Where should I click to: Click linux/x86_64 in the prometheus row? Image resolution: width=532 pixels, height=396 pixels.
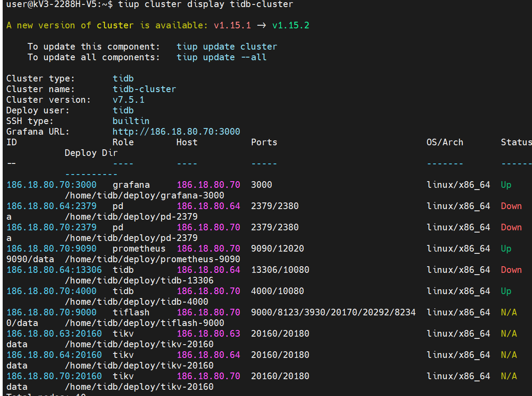point(458,248)
